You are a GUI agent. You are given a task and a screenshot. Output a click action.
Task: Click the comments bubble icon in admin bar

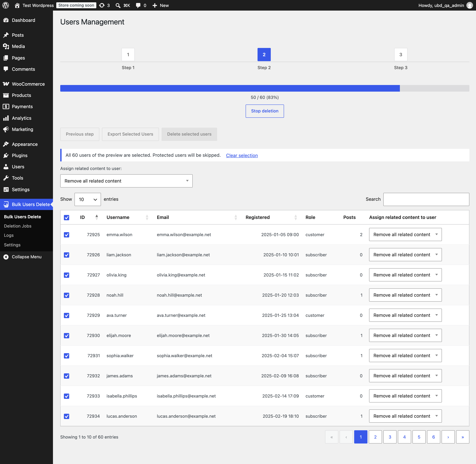138,5
